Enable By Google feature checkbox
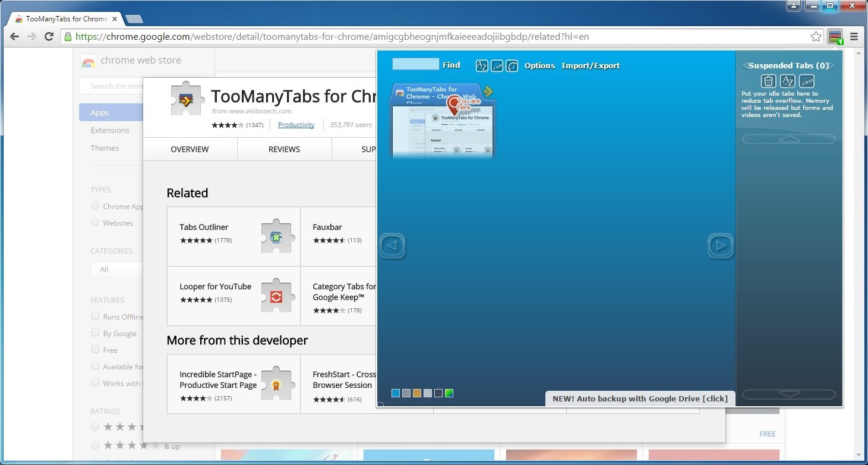Screen dimensions: 868x465 95,333
